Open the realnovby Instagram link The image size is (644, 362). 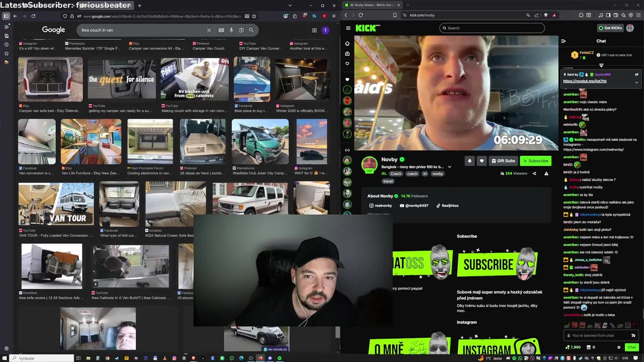pyautogui.click(x=380, y=206)
